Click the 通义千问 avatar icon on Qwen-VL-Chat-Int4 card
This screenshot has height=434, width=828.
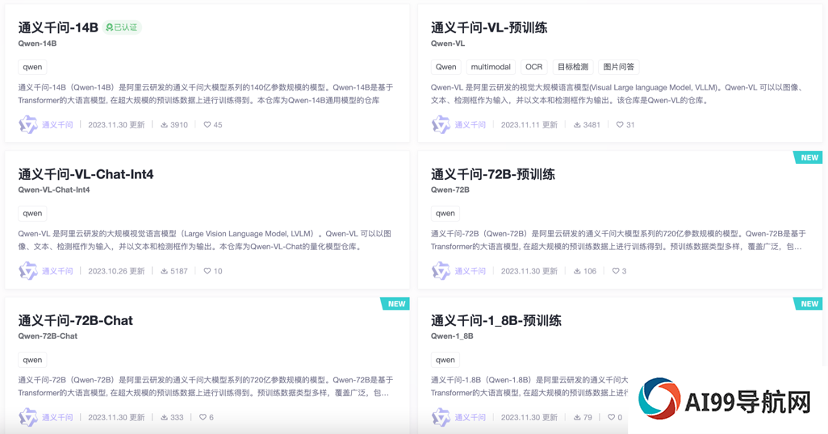pos(28,271)
